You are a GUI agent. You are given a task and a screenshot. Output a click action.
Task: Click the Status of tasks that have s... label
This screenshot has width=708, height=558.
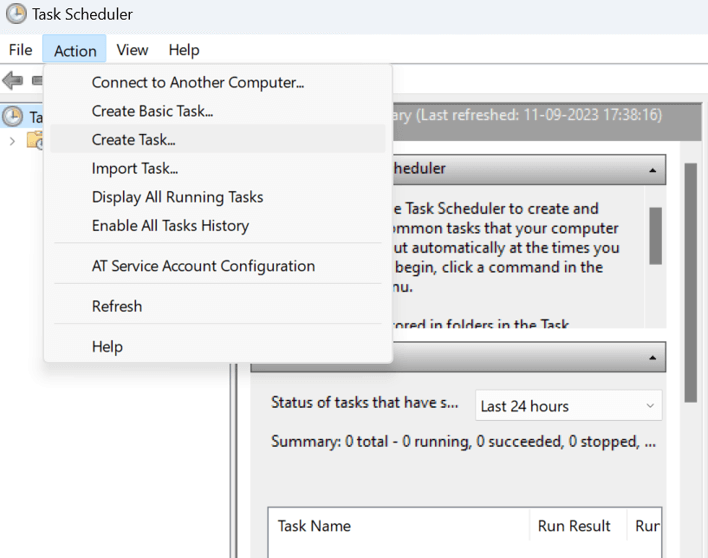click(x=364, y=402)
